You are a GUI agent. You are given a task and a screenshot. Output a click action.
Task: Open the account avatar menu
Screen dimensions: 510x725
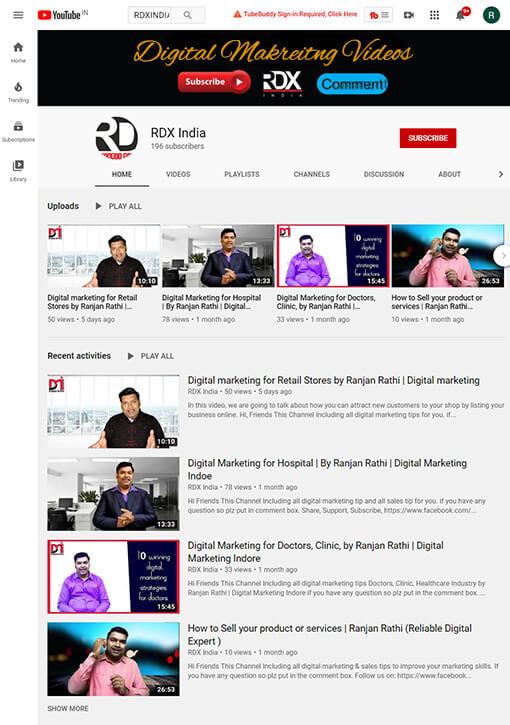pyautogui.click(x=491, y=15)
